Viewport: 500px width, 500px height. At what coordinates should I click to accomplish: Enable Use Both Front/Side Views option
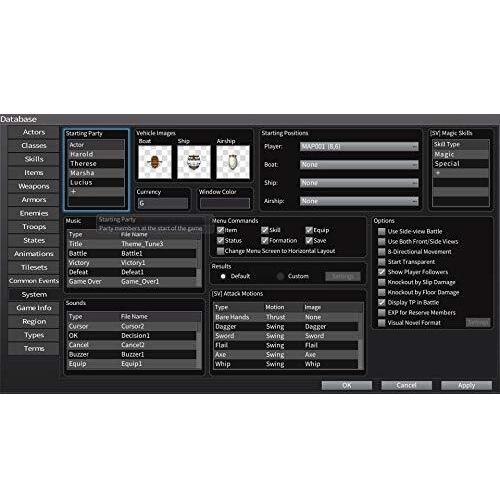coord(382,242)
